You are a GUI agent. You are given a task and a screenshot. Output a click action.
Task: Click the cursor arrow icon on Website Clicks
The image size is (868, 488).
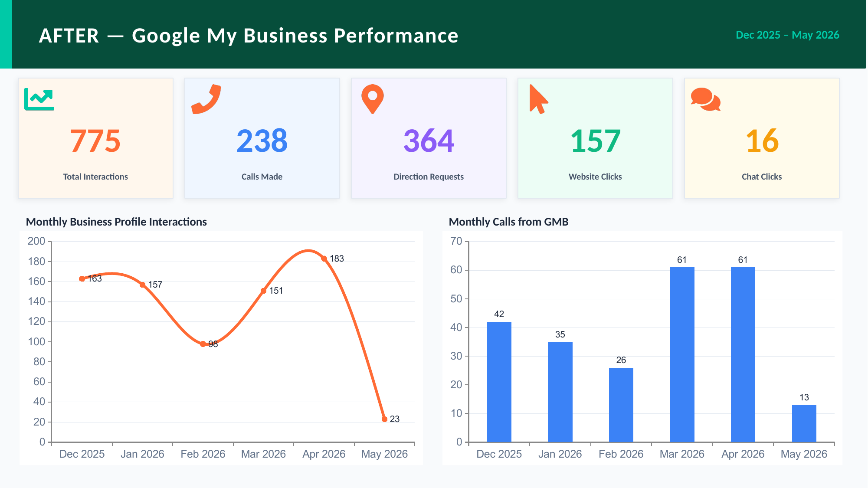[539, 99]
